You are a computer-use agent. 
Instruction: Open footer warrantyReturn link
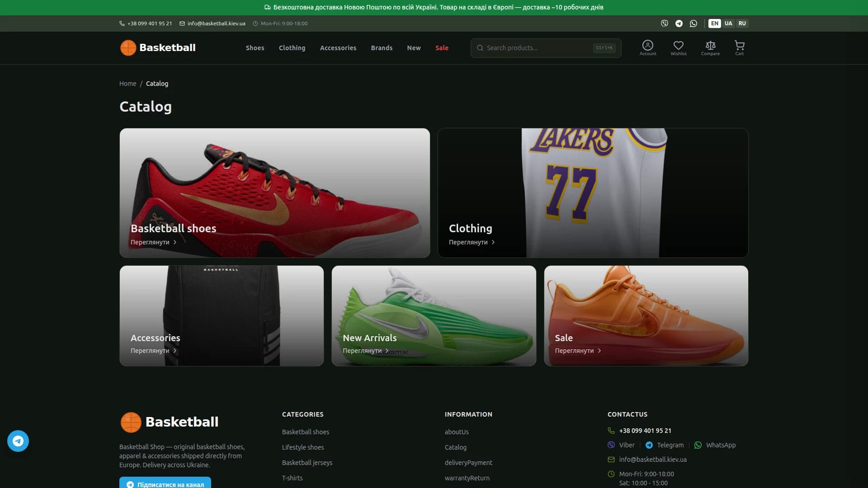pos(467,478)
